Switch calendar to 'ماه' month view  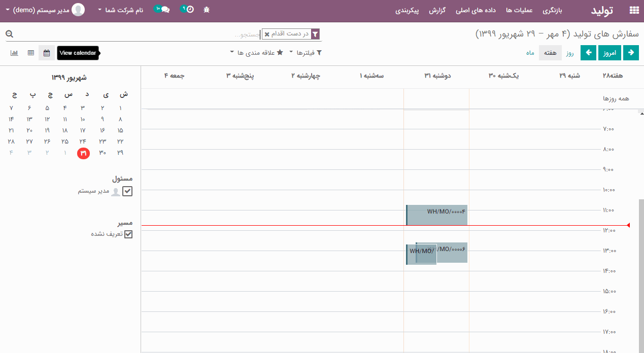[530, 53]
